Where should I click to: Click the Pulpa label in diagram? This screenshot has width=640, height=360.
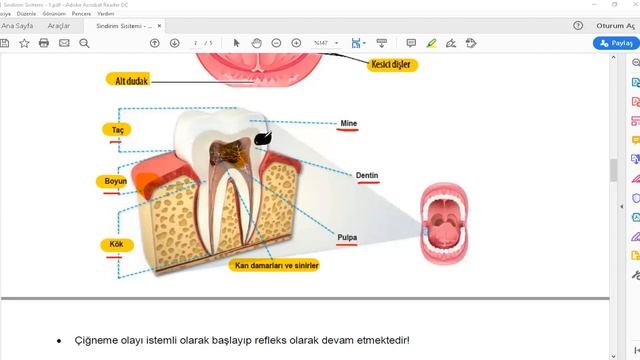[347, 238]
